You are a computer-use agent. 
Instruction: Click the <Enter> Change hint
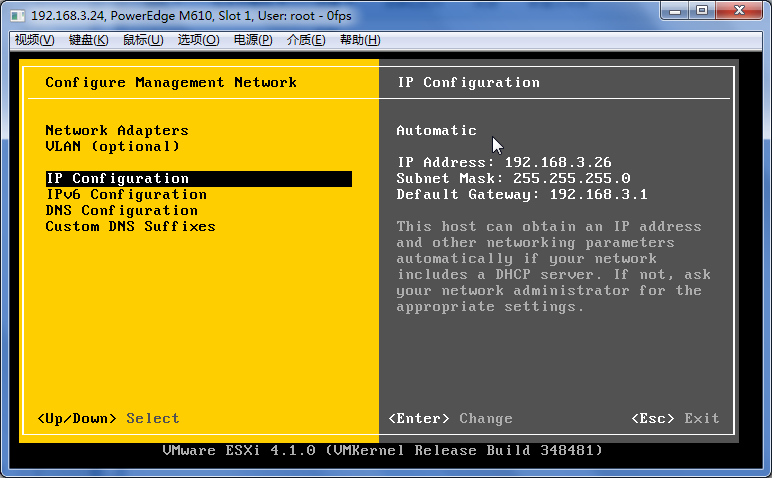click(450, 418)
